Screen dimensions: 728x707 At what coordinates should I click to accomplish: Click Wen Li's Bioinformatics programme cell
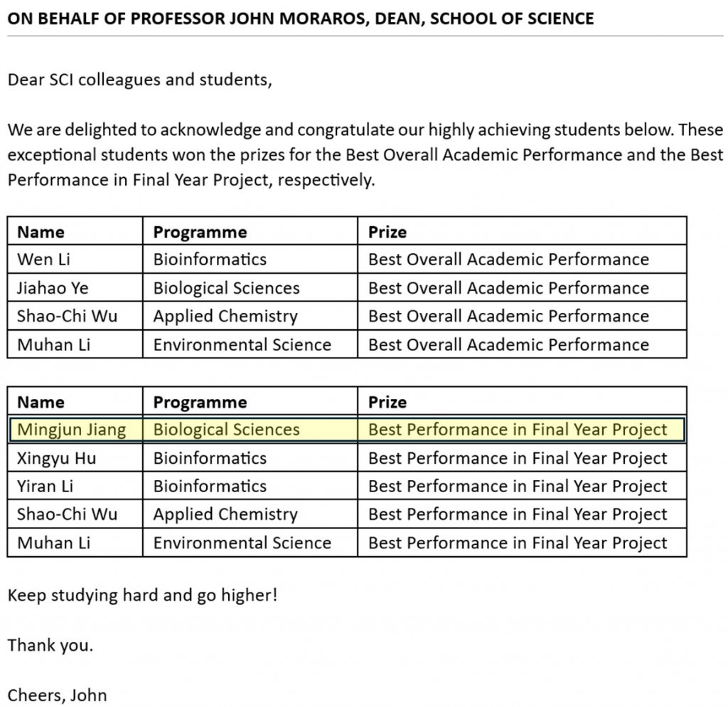(210, 260)
